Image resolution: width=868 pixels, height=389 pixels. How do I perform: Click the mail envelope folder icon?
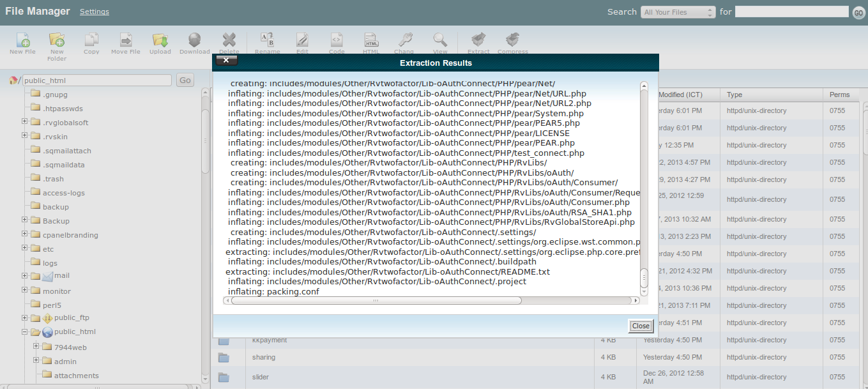(x=47, y=277)
